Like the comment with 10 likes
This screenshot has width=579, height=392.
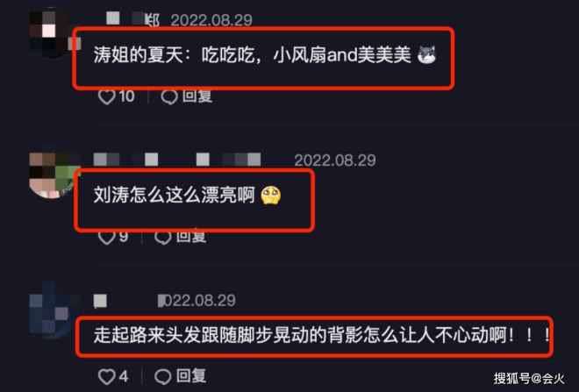pyautogui.click(x=107, y=96)
